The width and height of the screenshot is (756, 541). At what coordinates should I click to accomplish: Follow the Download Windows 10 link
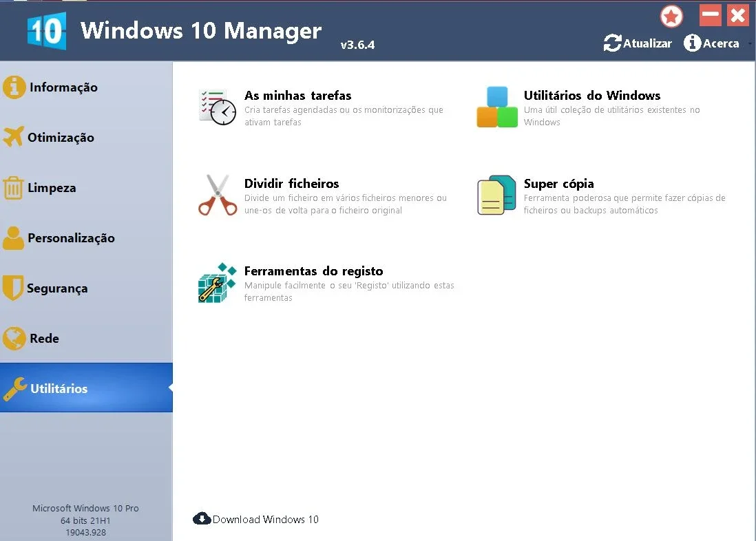coord(265,519)
